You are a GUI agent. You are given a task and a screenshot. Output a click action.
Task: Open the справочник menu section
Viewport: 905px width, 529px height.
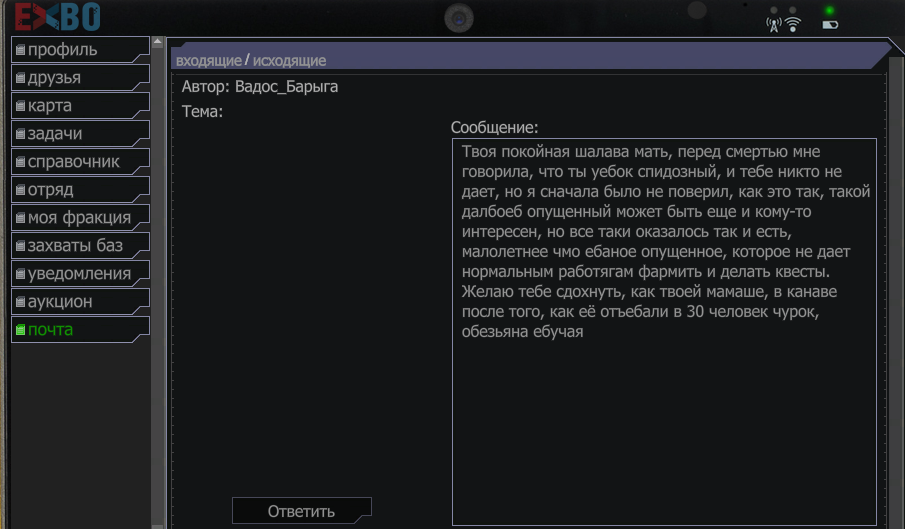click(80, 162)
